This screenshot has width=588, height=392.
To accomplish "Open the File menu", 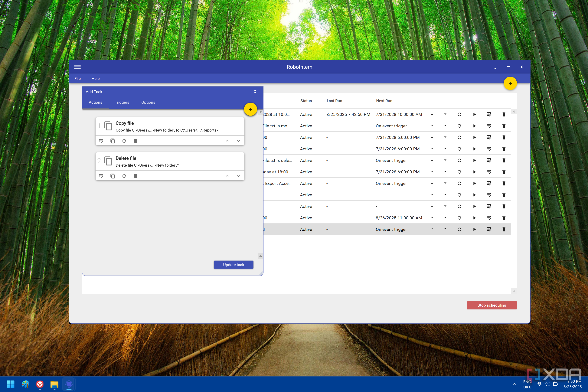I will coord(77,79).
